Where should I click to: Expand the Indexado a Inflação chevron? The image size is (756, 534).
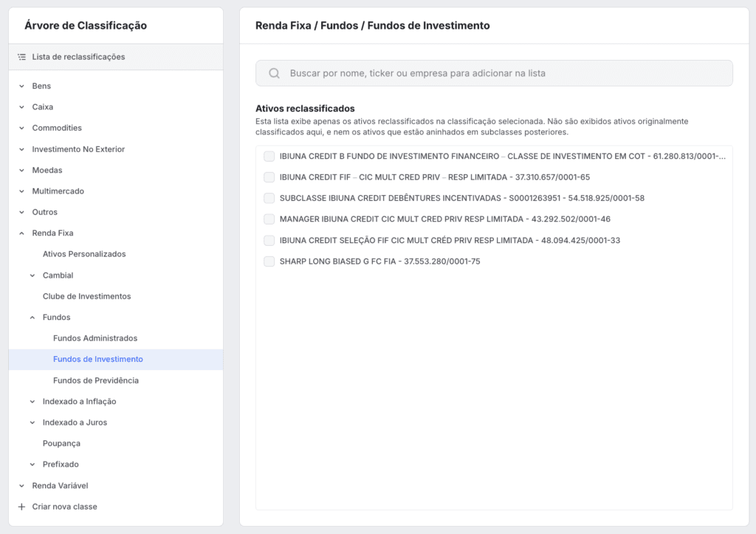pos(32,402)
